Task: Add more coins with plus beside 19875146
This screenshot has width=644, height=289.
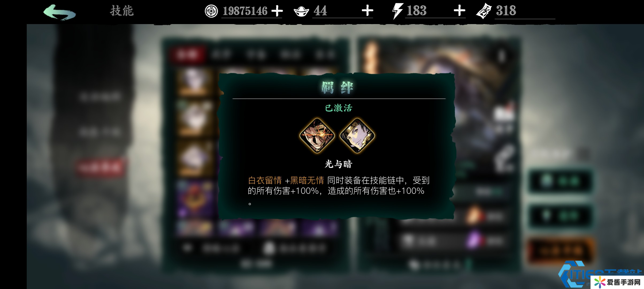Action: [277, 11]
